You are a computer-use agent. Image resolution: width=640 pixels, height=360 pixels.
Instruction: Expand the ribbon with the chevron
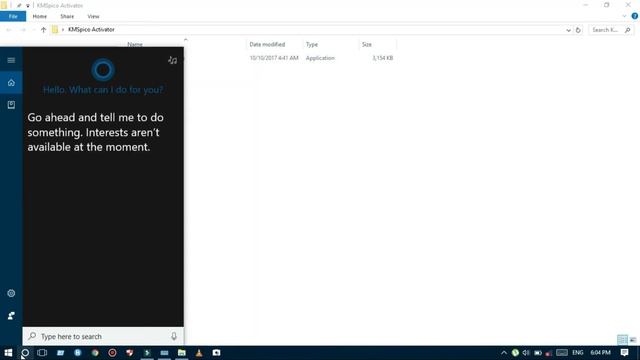point(624,16)
